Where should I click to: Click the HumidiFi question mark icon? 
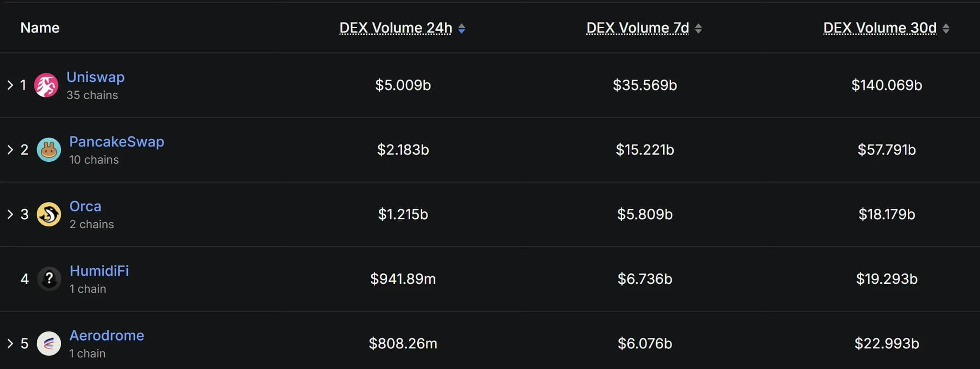click(49, 279)
